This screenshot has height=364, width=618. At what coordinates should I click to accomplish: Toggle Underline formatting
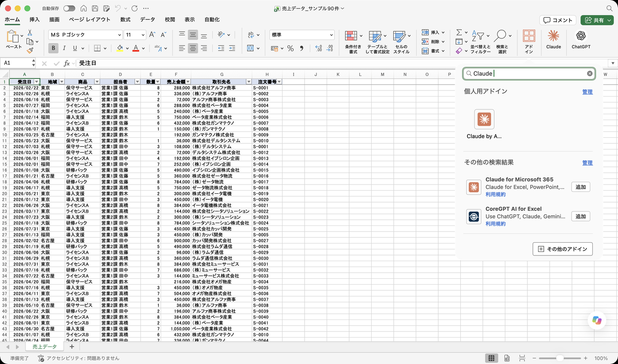coord(75,48)
